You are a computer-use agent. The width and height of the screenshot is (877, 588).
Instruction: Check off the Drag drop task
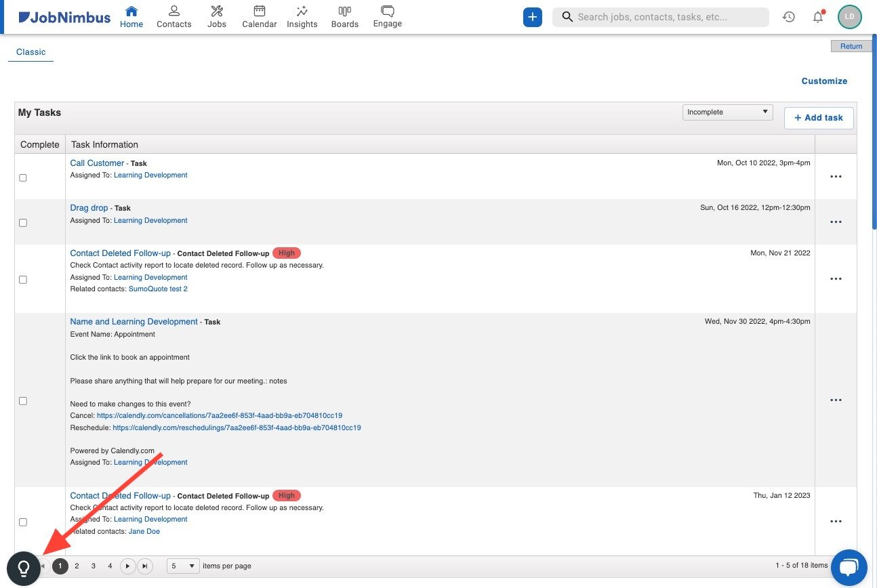[x=22, y=222]
